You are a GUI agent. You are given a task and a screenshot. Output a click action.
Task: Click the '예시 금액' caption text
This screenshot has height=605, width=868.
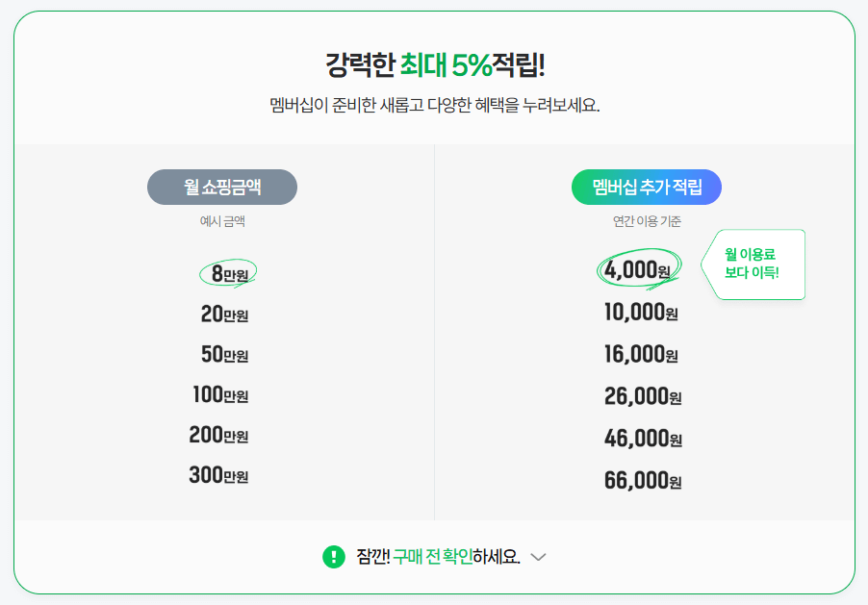pos(222,223)
